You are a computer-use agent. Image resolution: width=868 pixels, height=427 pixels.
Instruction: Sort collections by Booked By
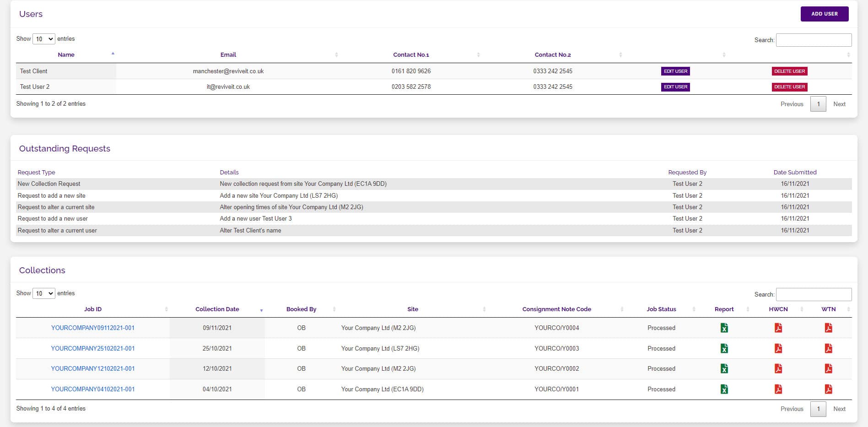click(x=301, y=309)
